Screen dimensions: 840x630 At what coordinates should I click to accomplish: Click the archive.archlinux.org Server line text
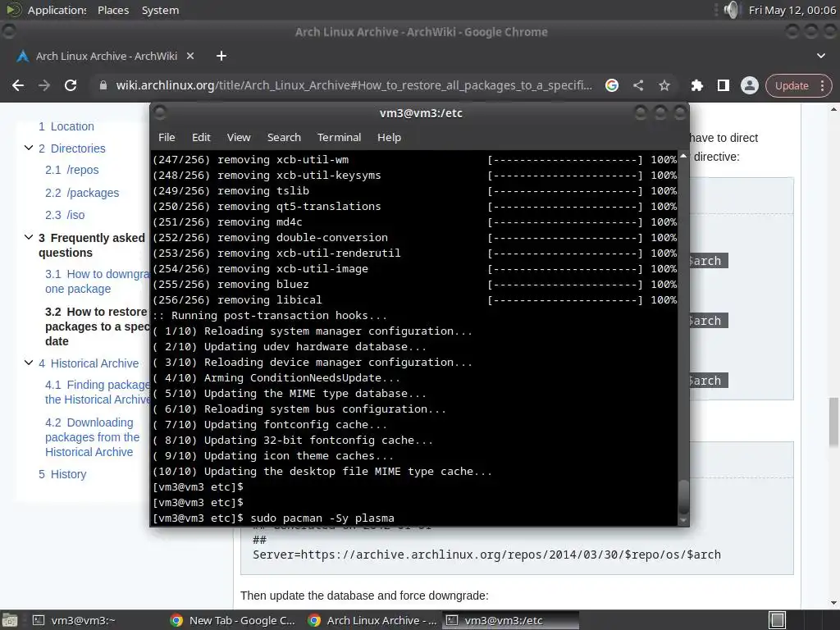(486, 555)
